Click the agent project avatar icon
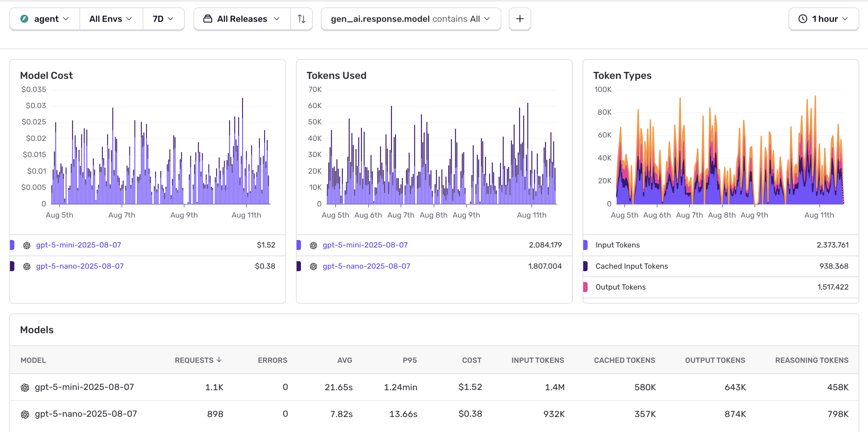Screen dimensions: 868x432 coord(24,19)
